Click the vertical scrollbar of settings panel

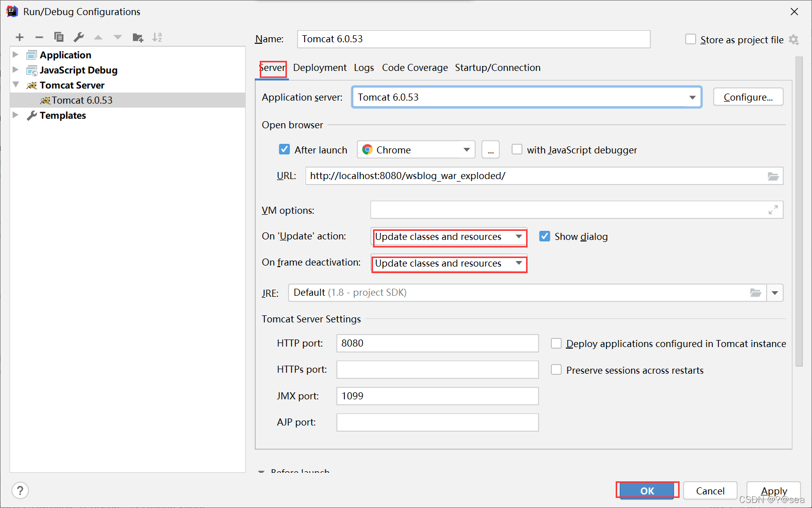799,211
